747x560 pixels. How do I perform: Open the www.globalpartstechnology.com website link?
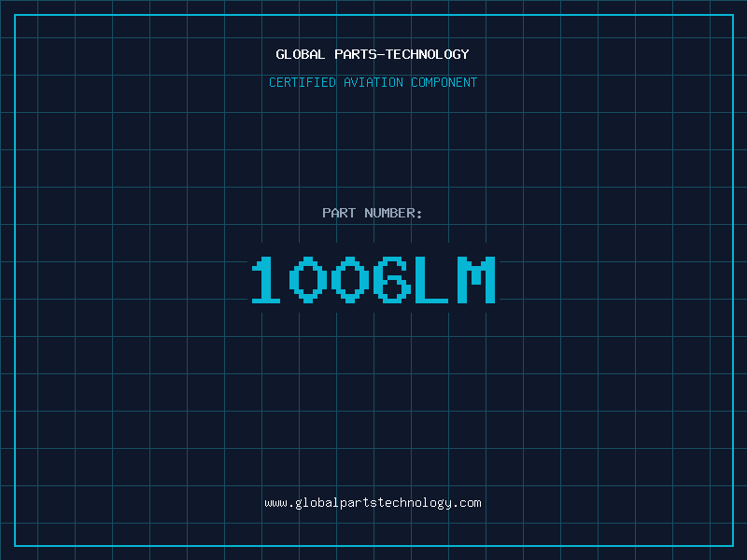click(373, 503)
